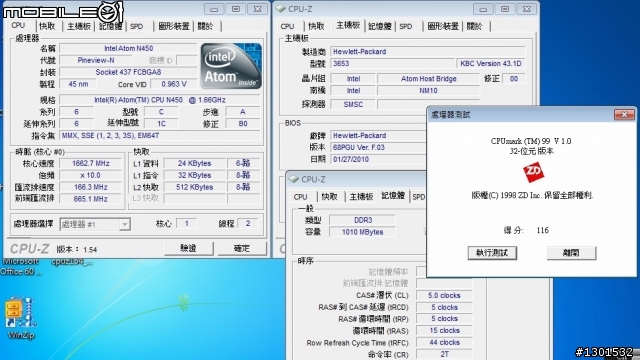Click instructions field MMX, SSE

coord(160,136)
